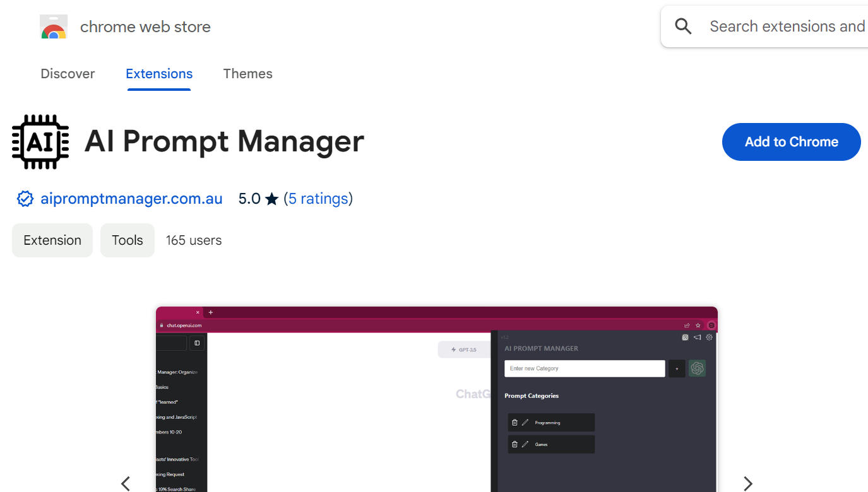Toggle the ChatGPT sidebar panel icon
Screen dimensions: 868x492
(x=196, y=343)
